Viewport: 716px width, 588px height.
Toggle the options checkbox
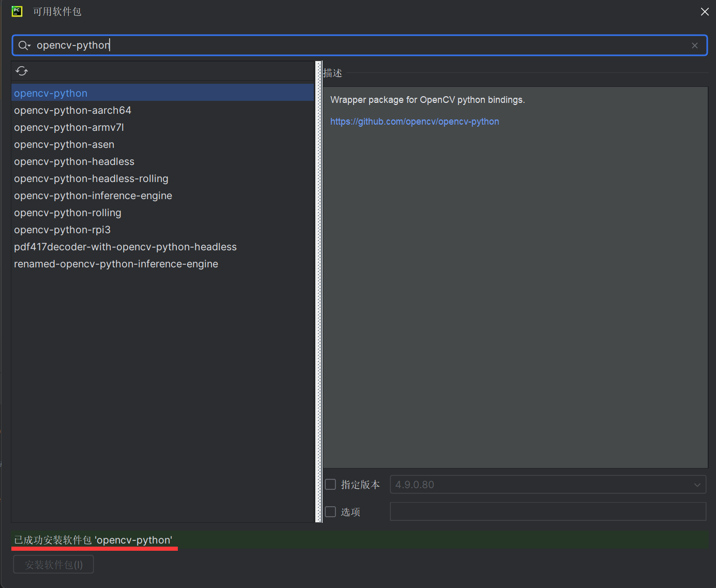330,512
